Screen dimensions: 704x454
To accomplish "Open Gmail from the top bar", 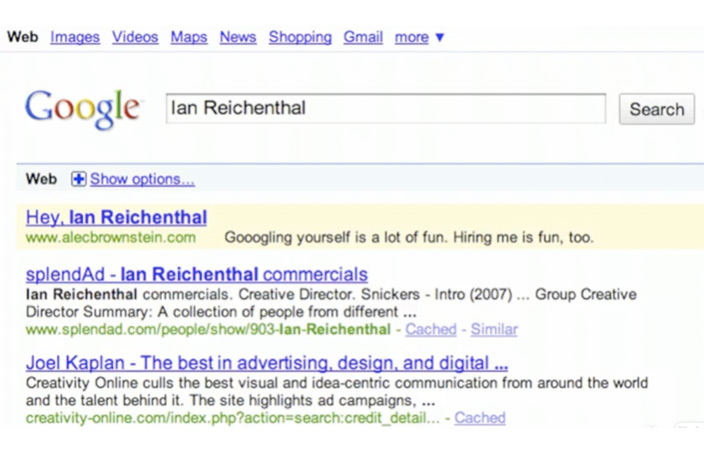I will tap(363, 37).
